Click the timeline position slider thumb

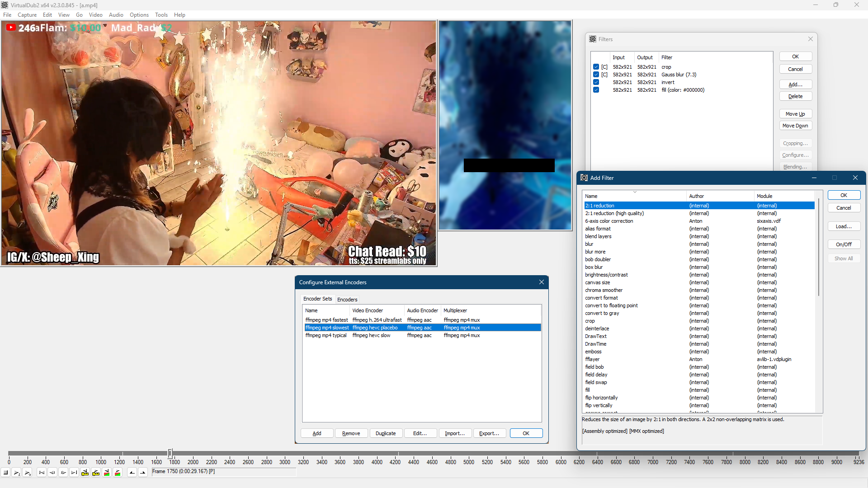coord(170,453)
